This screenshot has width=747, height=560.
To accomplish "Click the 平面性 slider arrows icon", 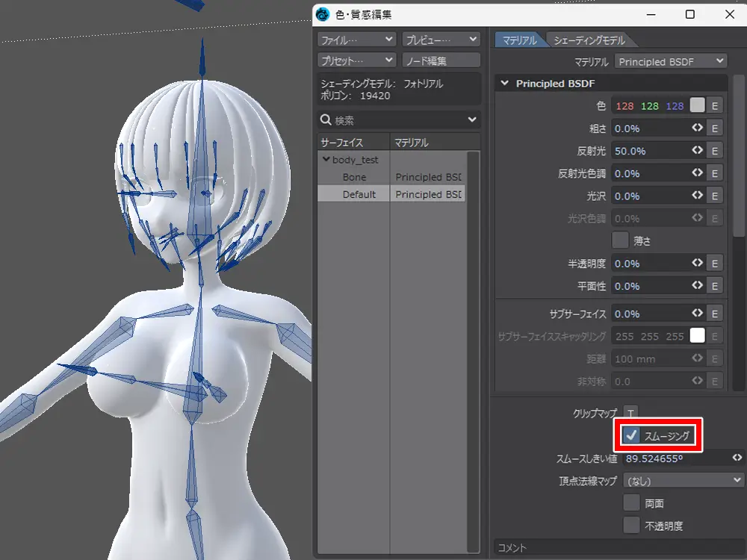I will 697,285.
